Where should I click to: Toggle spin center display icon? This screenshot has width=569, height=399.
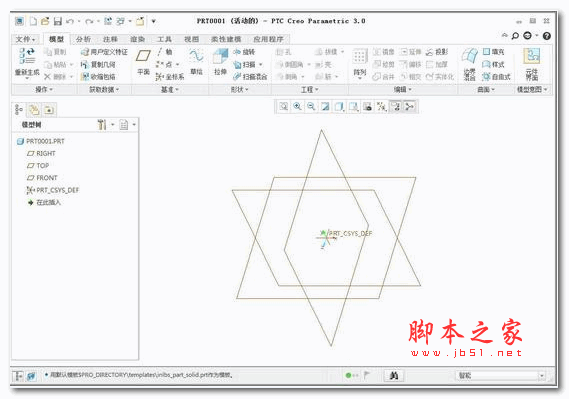(x=410, y=107)
